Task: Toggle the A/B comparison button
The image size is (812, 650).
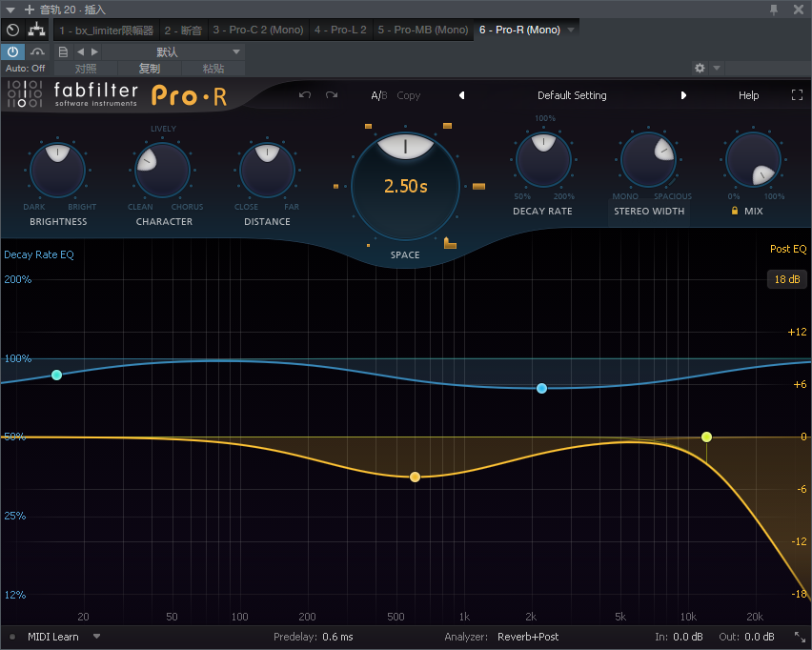Action: (379, 95)
